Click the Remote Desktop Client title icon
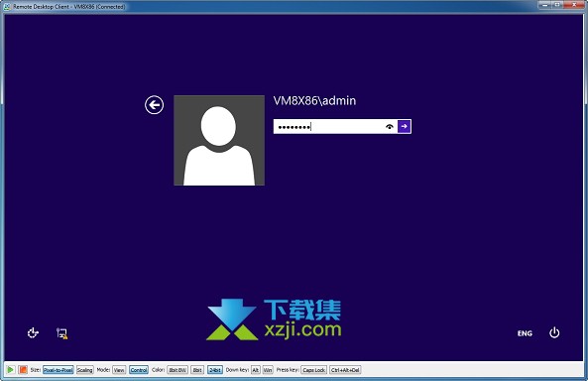Viewport: 588px width, 381px height. tap(7, 7)
